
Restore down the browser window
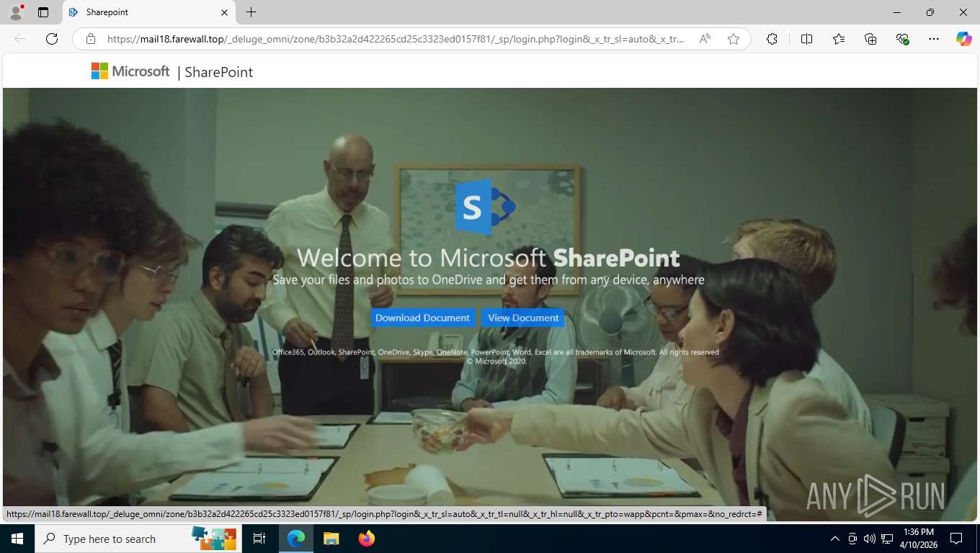[x=930, y=12]
